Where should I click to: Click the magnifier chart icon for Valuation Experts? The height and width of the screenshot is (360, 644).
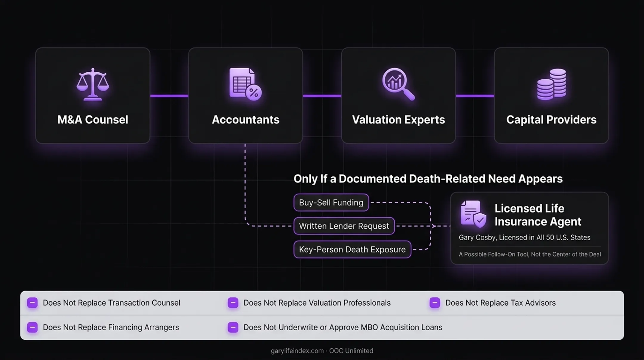click(x=399, y=84)
